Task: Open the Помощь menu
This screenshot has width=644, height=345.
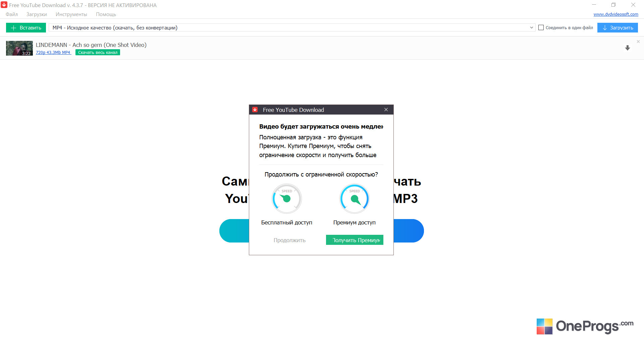Action: pos(106,14)
